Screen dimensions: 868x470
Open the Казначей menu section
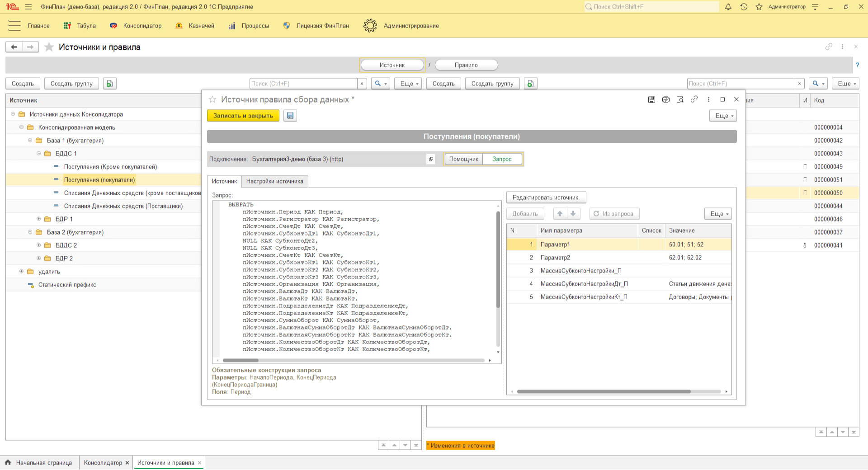point(195,26)
